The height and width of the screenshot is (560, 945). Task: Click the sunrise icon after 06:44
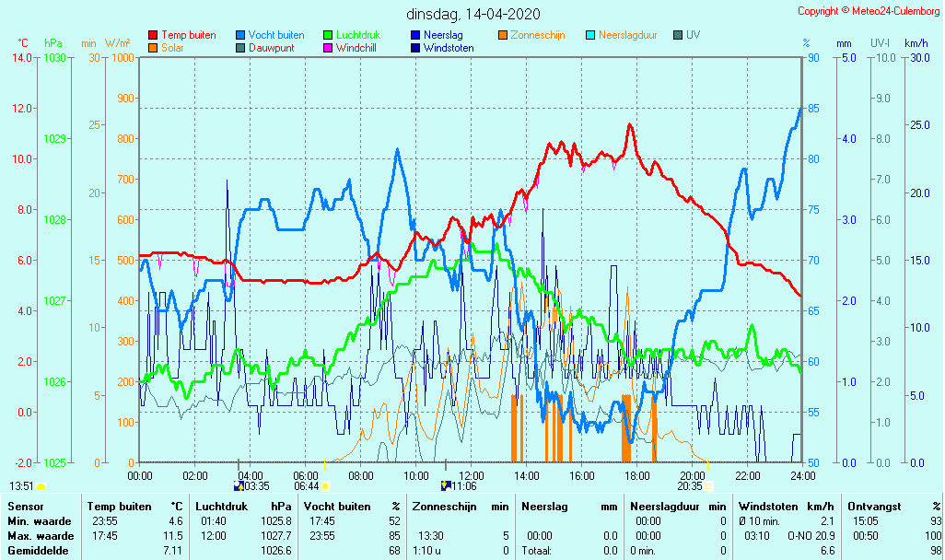325,486
